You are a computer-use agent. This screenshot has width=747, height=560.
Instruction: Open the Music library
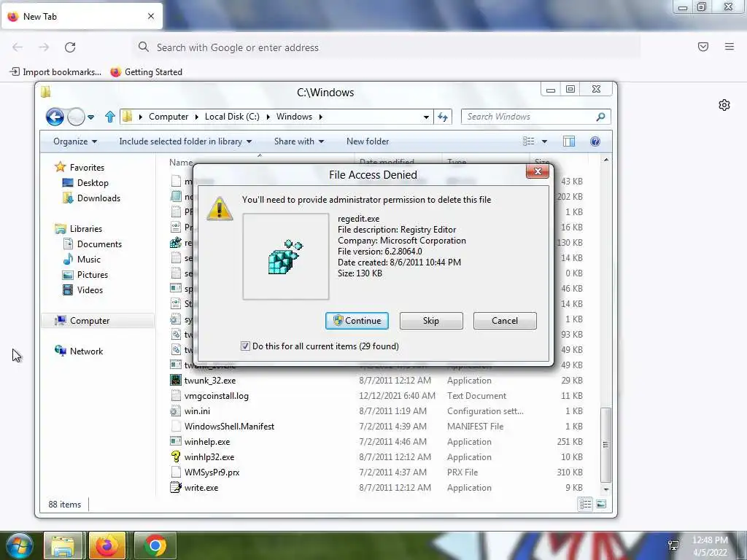coord(88,260)
